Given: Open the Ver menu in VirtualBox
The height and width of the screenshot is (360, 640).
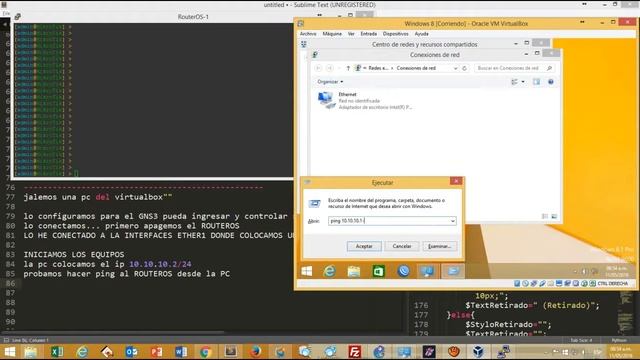Looking at the screenshot, I should pos(351,34).
